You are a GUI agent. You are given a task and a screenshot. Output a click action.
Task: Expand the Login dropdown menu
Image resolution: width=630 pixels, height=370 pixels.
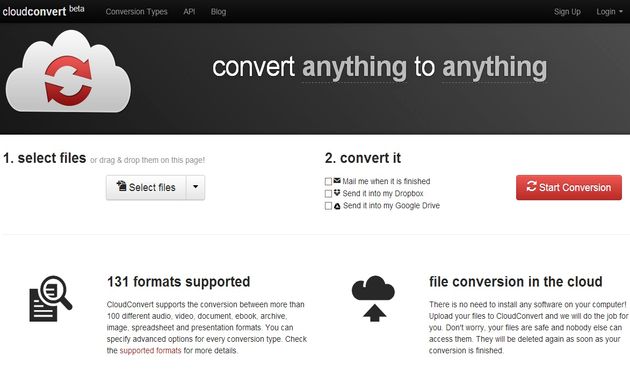pyautogui.click(x=609, y=12)
